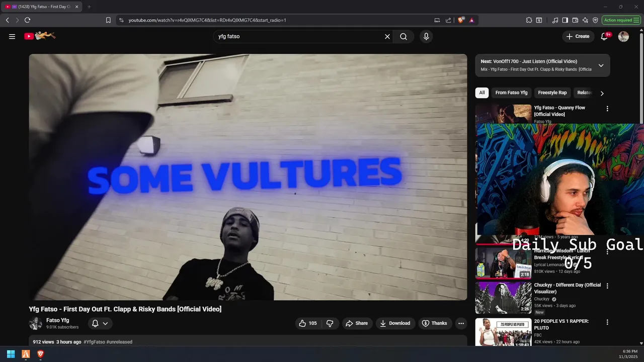This screenshot has height=362, width=644.
Task: Open 20 People vs 1 Rapper thumbnail
Action: [x=503, y=332]
